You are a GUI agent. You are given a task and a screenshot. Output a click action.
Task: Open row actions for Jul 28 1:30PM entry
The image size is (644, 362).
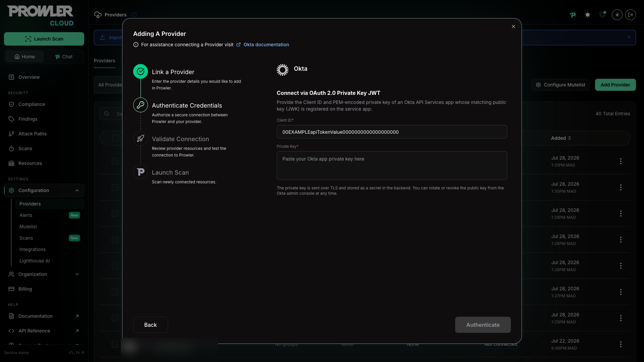click(x=621, y=187)
